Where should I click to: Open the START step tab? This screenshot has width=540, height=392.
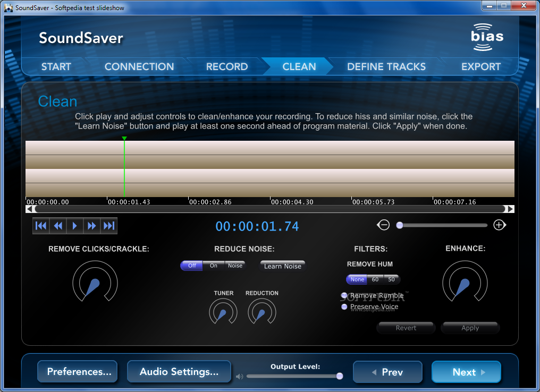pos(56,66)
